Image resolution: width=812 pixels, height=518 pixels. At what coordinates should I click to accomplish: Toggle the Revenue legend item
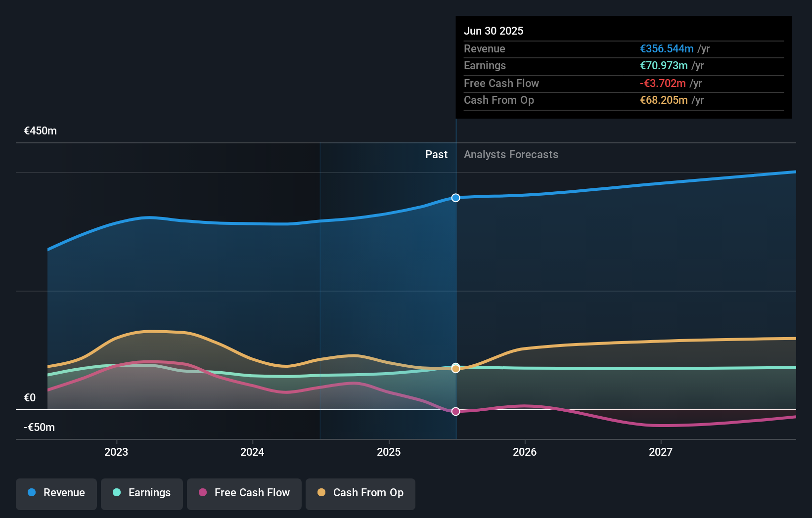pyautogui.click(x=56, y=493)
